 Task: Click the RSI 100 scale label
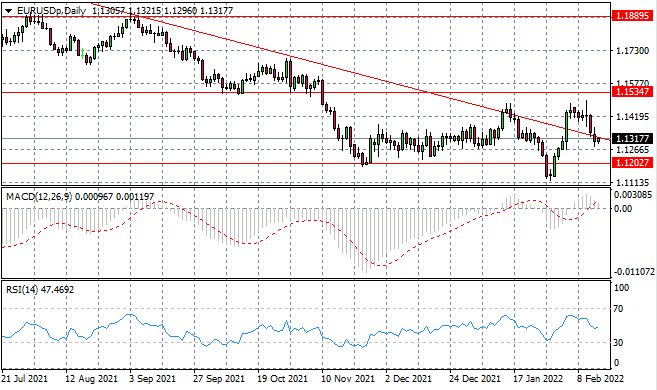(x=621, y=287)
